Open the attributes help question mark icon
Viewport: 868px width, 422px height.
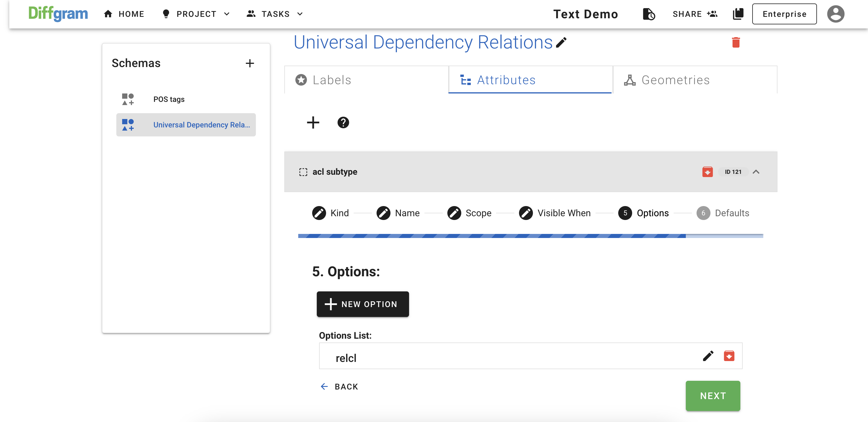tap(343, 122)
